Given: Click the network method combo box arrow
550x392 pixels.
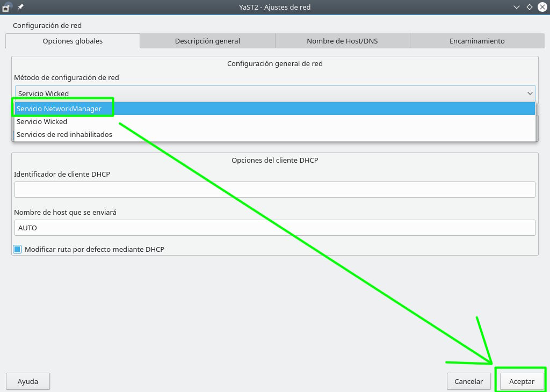Looking at the screenshot, I should [x=530, y=93].
